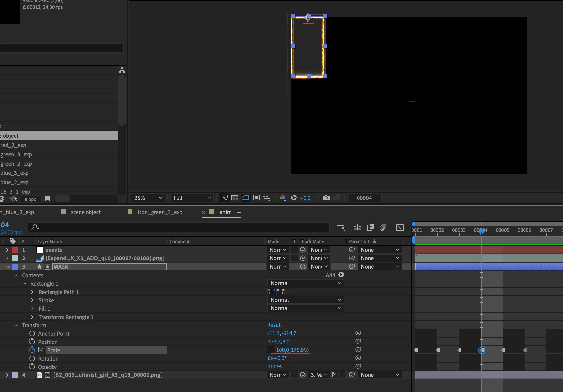563x392 pixels.
Task: Reset exposure with the aperture icon
Action: click(294, 198)
